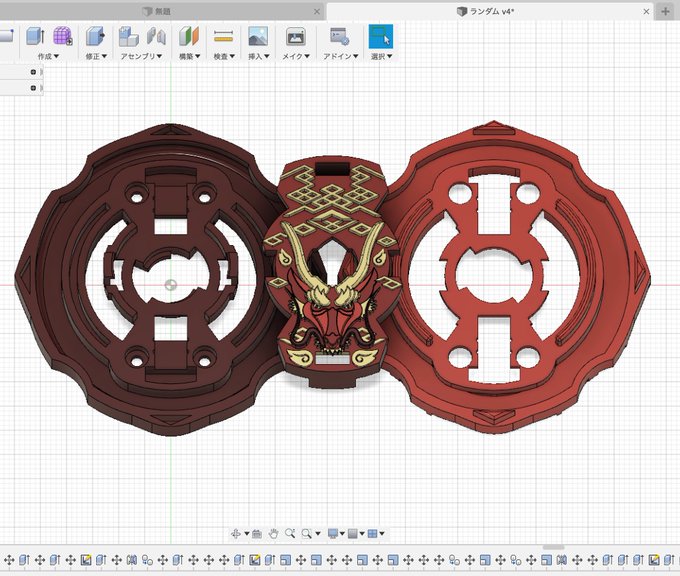The width and height of the screenshot is (680, 576).
Task: Click the Display Settings monitor icon
Action: click(x=333, y=533)
